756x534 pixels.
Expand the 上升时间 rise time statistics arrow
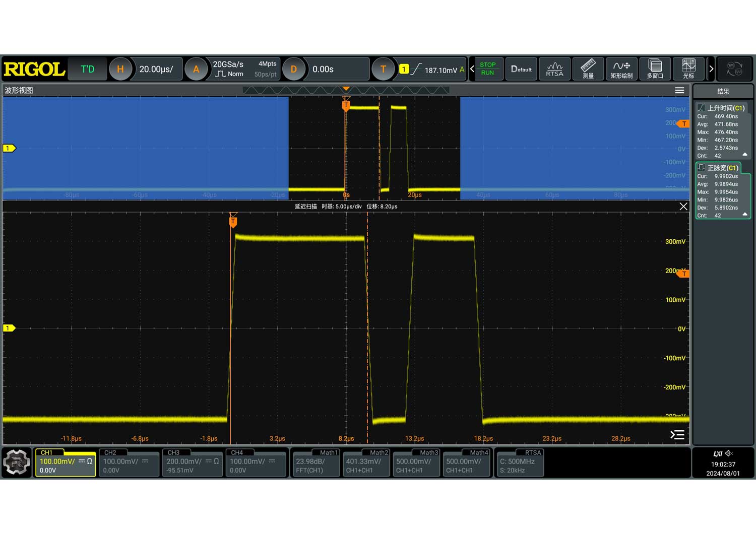point(745,155)
